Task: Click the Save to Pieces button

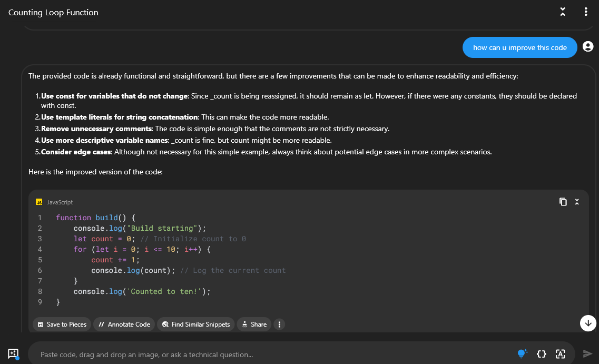Action: tap(62, 324)
